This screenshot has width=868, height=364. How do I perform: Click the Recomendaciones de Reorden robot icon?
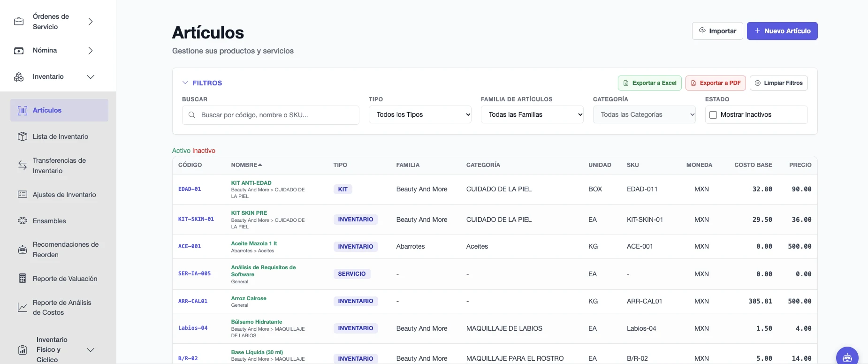tap(23, 250)
